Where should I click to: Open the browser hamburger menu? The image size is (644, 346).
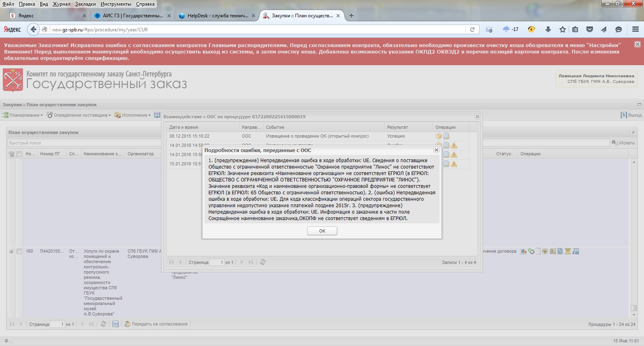click(636, 29)
